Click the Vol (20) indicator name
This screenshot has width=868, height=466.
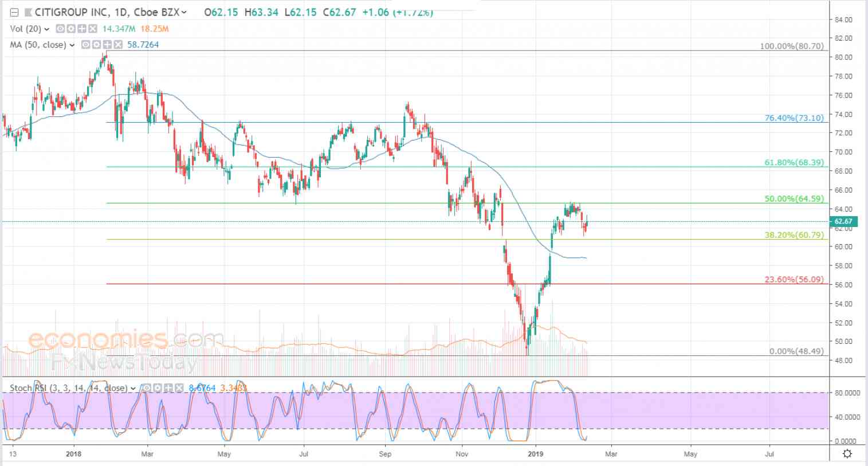[x=25, y=29]
